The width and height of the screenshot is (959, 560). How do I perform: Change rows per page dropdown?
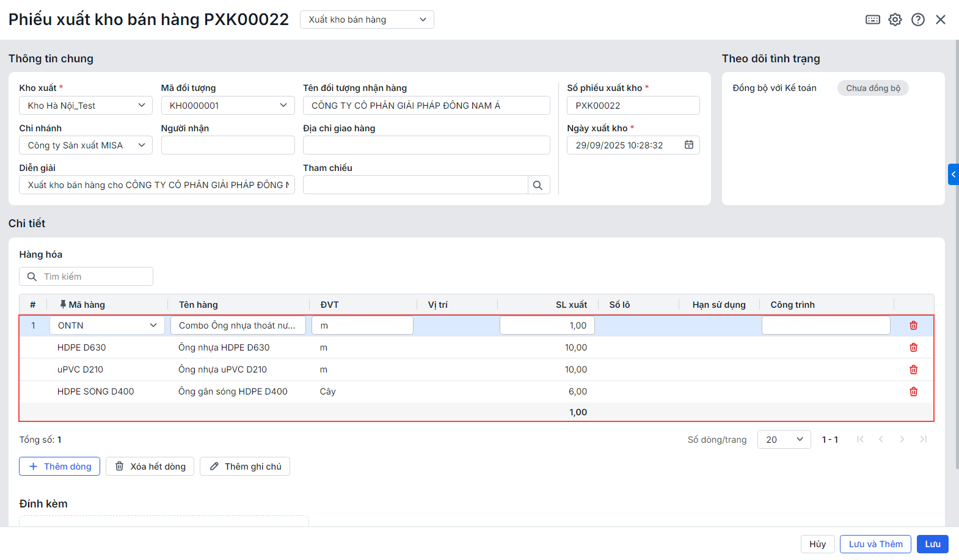pyautogui.click(x=784, y=440)
